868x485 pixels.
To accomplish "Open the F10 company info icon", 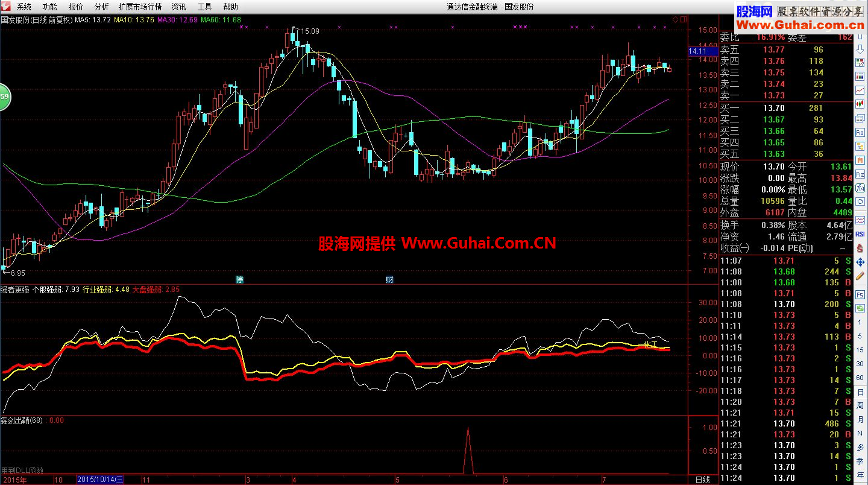I will coord(860,132).
